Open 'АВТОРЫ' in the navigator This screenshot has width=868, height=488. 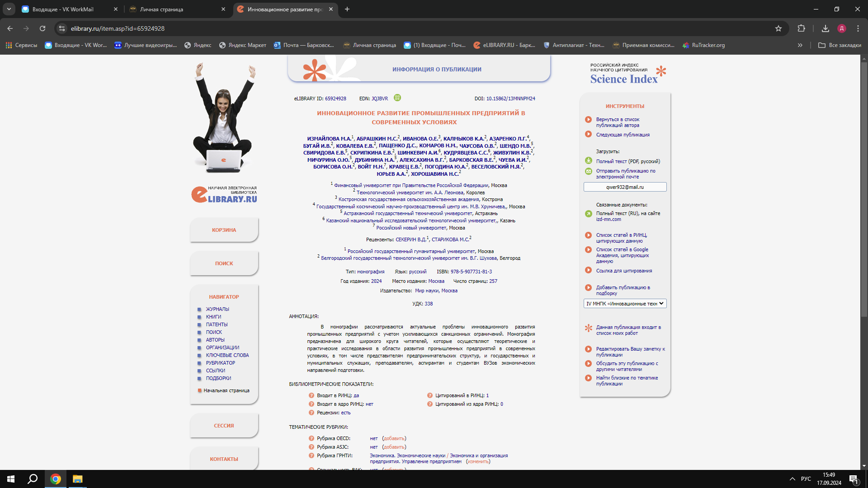click(215, 340)
